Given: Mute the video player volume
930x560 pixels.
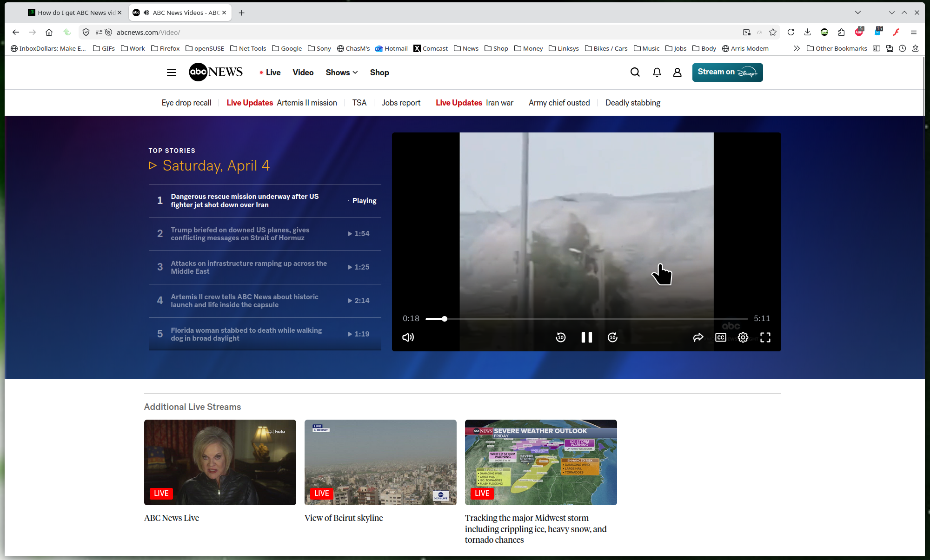Looking at the screenshot, I should [x=408, y=337].
